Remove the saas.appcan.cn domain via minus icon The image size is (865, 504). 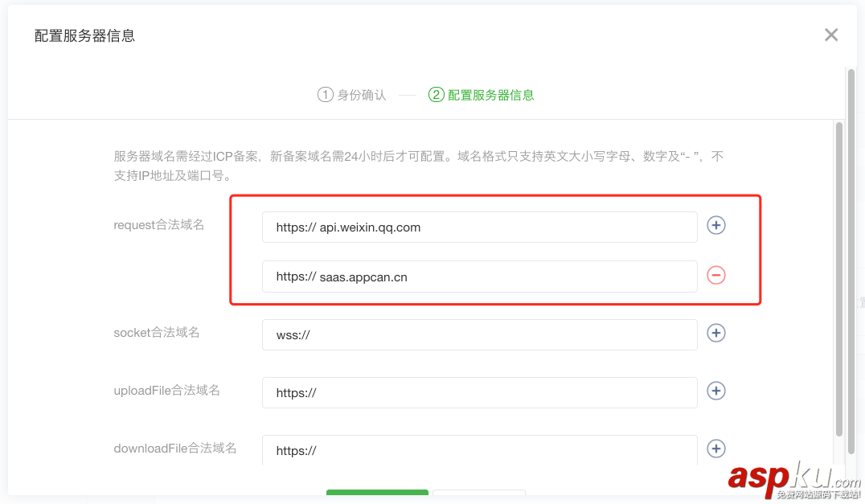tap(715, 276)
